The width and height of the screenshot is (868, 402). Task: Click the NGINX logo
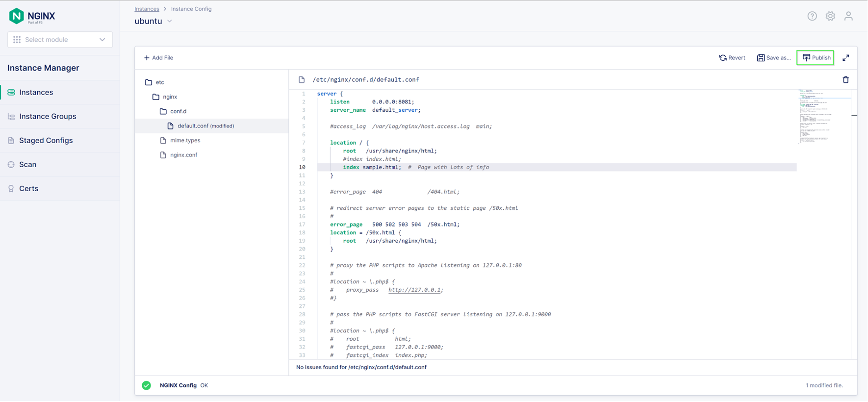point(32,16)
